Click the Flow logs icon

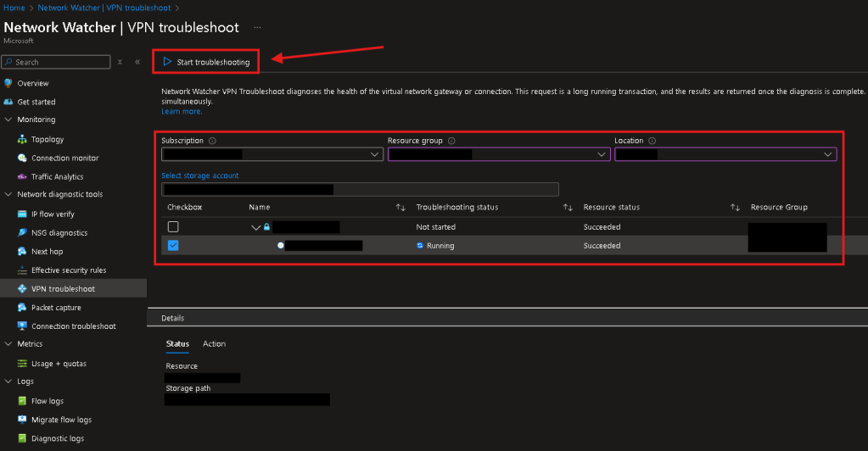pos(23,401)
